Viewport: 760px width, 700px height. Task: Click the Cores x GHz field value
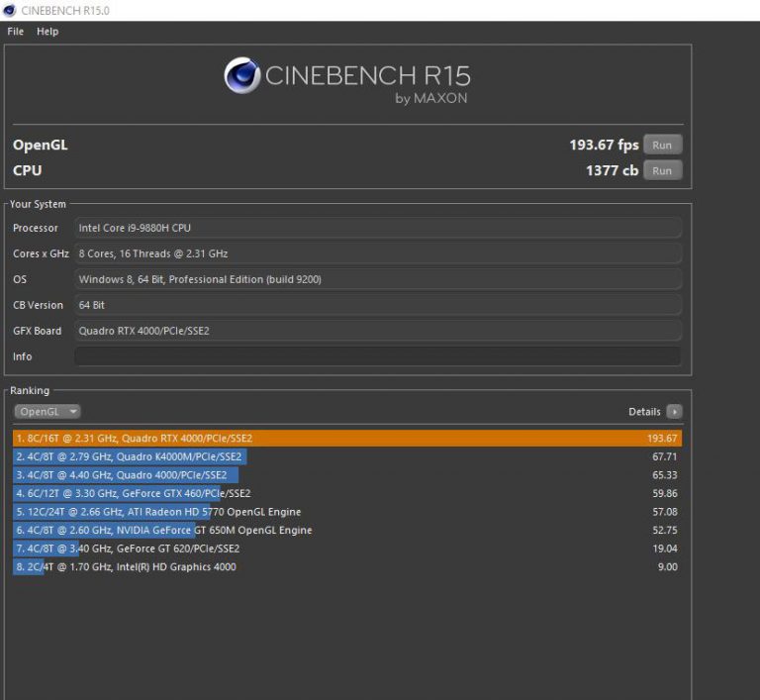point(377,253)
